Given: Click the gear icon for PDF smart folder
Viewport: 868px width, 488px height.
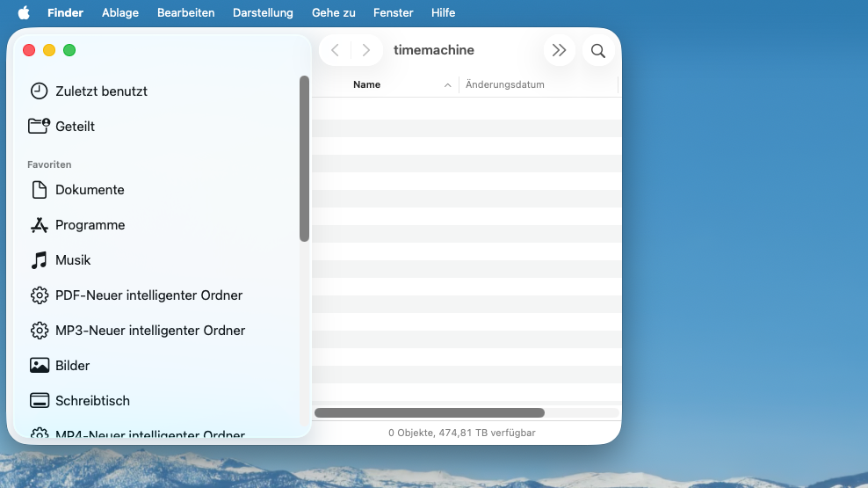Looking at the screenshot, I should coord(39,295).
